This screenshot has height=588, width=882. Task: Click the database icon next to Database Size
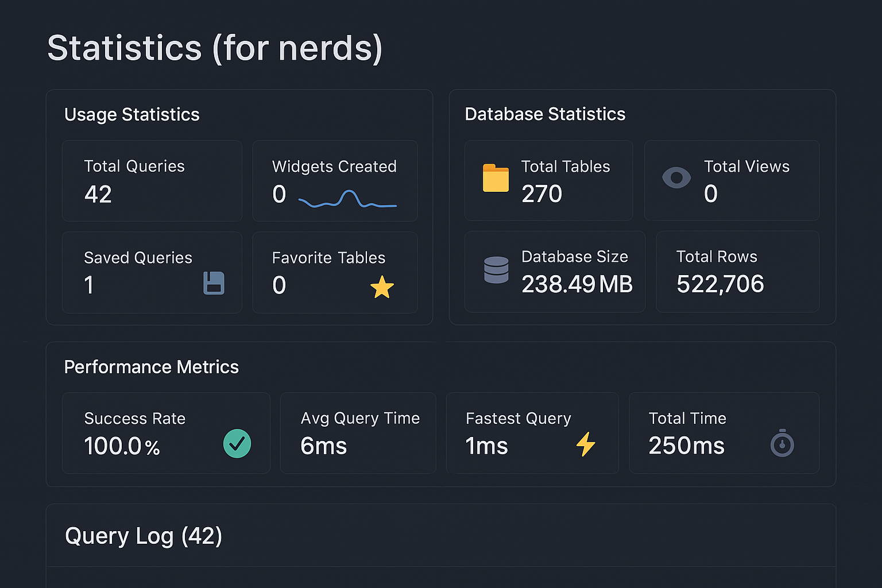coord(496,270)
